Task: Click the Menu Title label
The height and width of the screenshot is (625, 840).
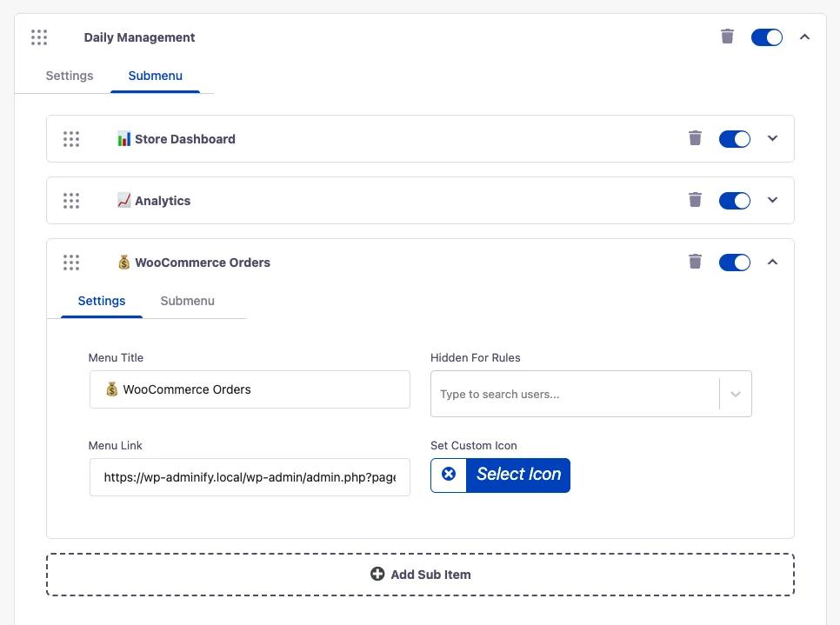Action: point(116,358)
